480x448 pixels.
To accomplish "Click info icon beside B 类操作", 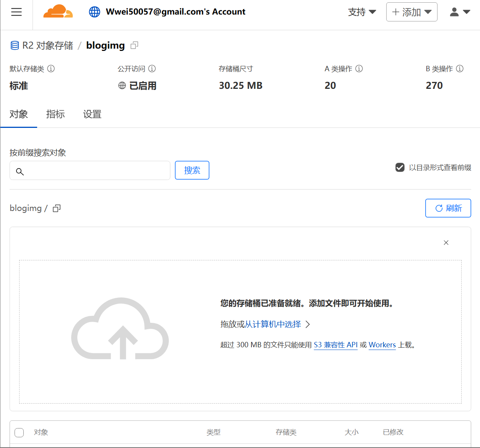I will (x=460, y=69).
